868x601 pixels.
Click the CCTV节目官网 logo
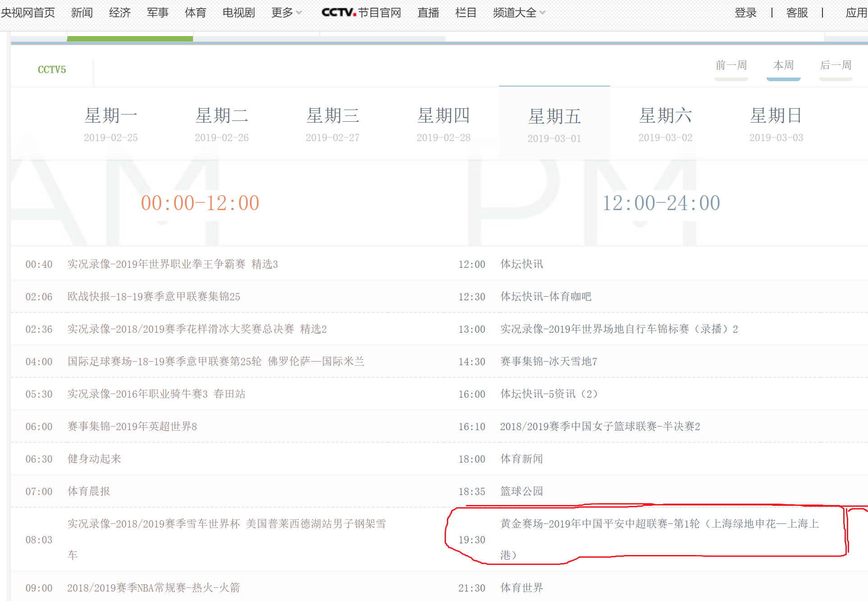361,13
